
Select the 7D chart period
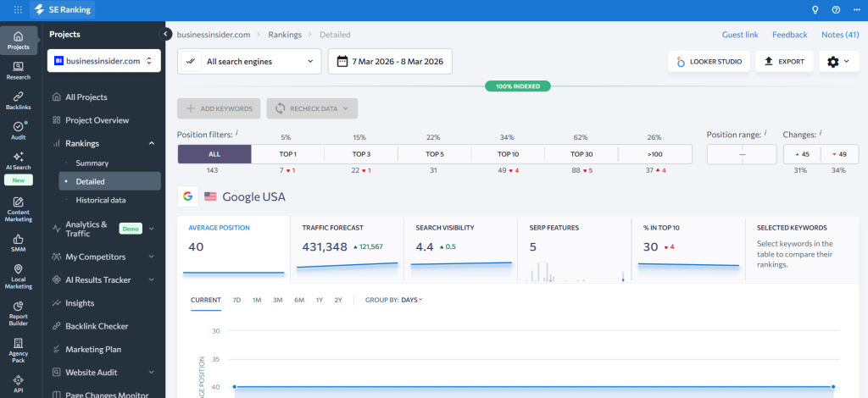click(x=236, y=300)
